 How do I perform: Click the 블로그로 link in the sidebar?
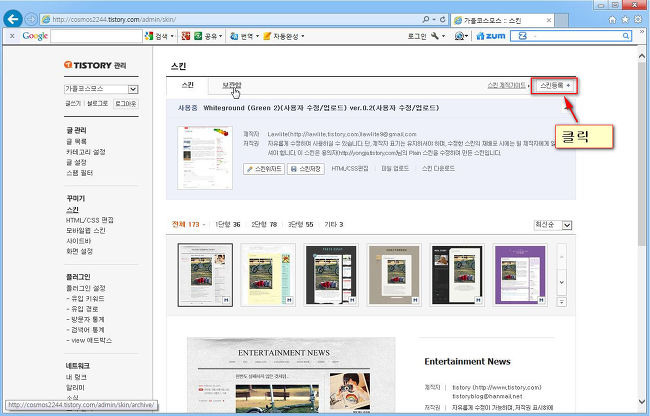97,103
